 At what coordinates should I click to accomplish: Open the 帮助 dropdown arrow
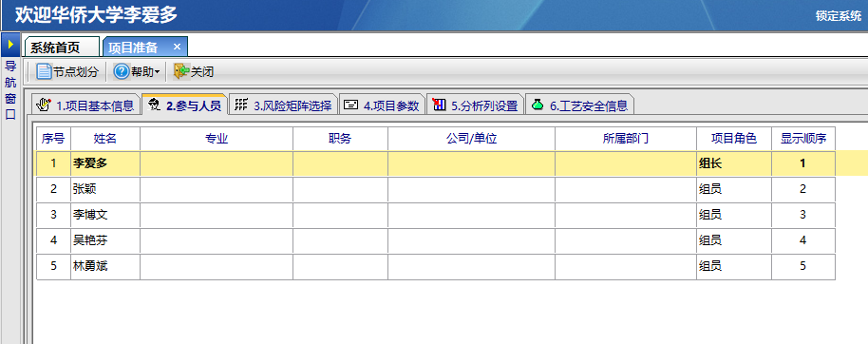158,72
